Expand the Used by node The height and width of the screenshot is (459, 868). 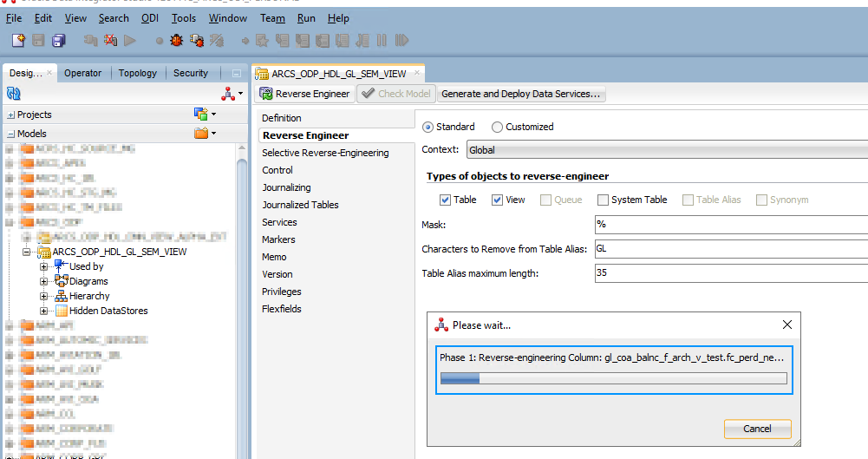click(x=43, y=266)
